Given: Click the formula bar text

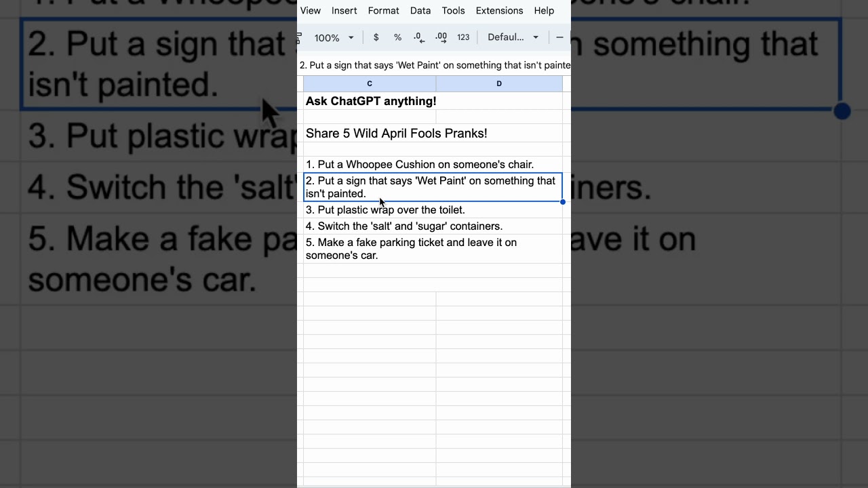Looking at the screenshot, I should 435,66.
